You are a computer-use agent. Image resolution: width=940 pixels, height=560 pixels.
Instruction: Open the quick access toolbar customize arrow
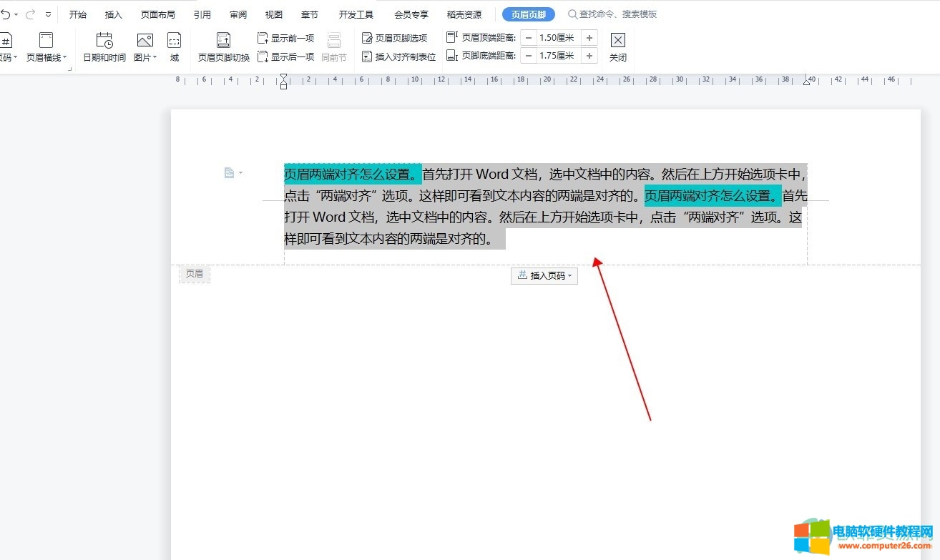tap(49, 14)
